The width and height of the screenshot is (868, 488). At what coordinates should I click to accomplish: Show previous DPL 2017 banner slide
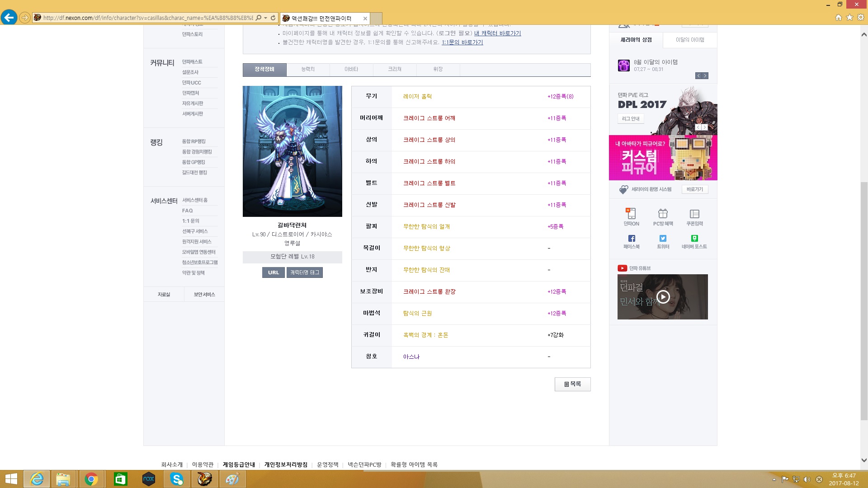(x=698, y=127)
